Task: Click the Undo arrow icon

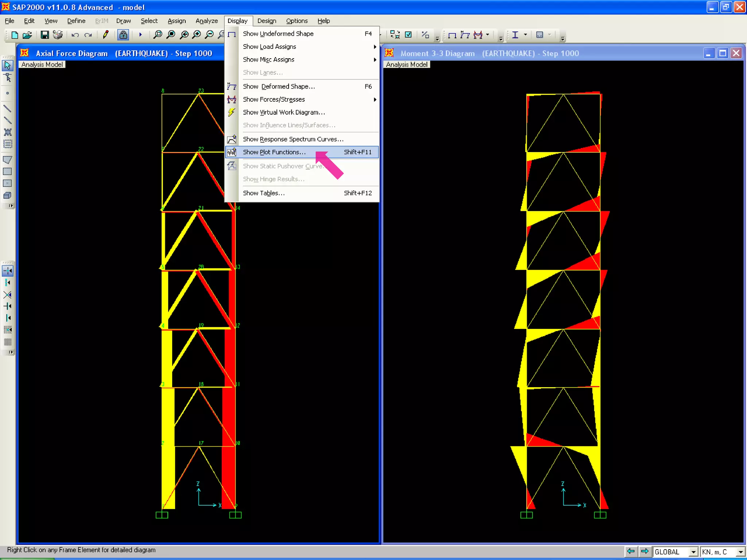Action: pos(75,35)
